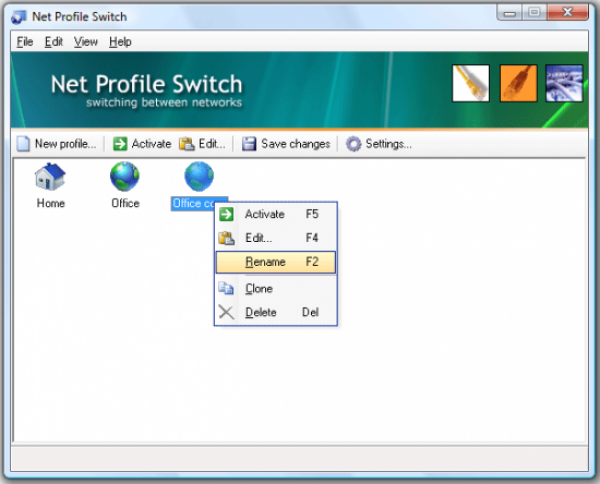Select the Office profile globe icon
This screenshot has height=484, width=600.
point(125,176)
